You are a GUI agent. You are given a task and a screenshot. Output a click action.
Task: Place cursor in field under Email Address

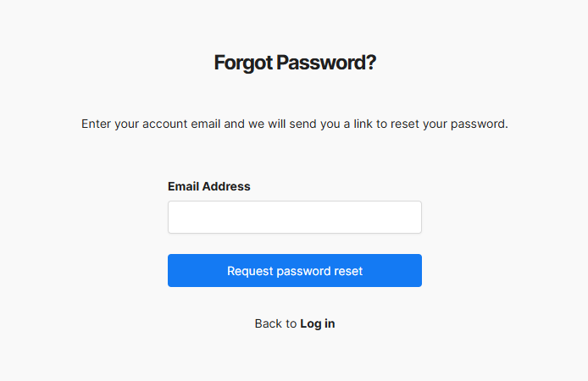coord(294,217)
